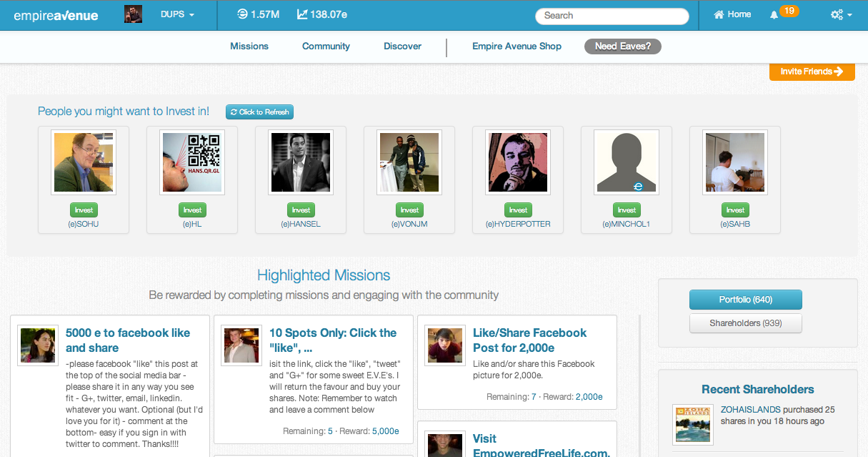Viewport: 868px width, 457px height.
Task: Expand the DUPS account dropdown
Action: pos(177,14)
